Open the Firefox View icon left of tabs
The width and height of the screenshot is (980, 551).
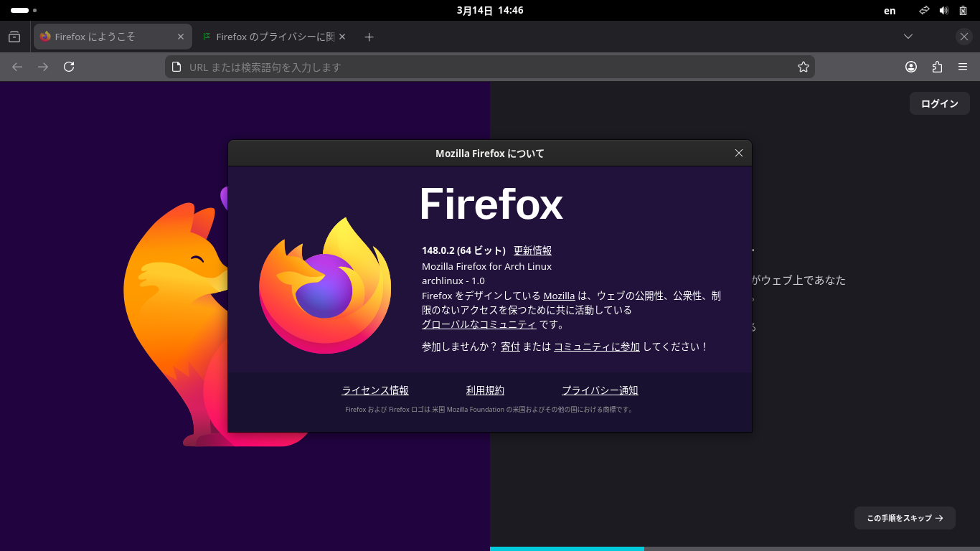(14, 37)
